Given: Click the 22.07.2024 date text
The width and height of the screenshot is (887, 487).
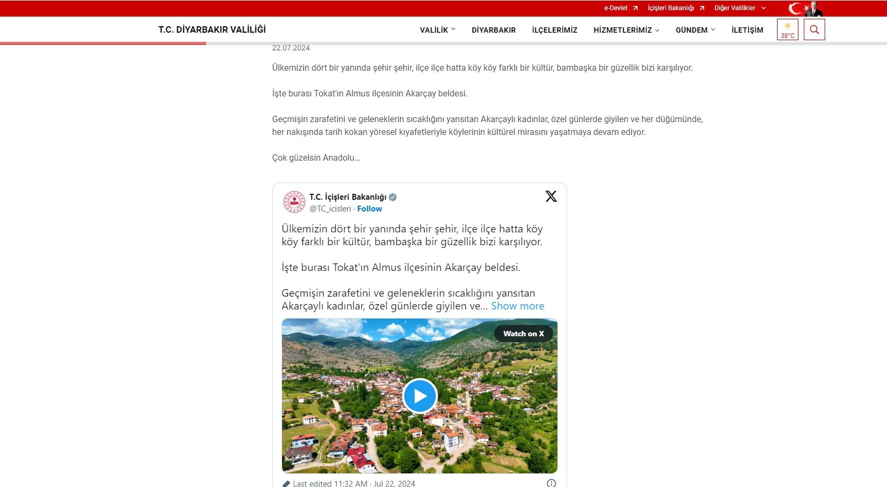Looking at the screenshot, I should coord(291,48).
